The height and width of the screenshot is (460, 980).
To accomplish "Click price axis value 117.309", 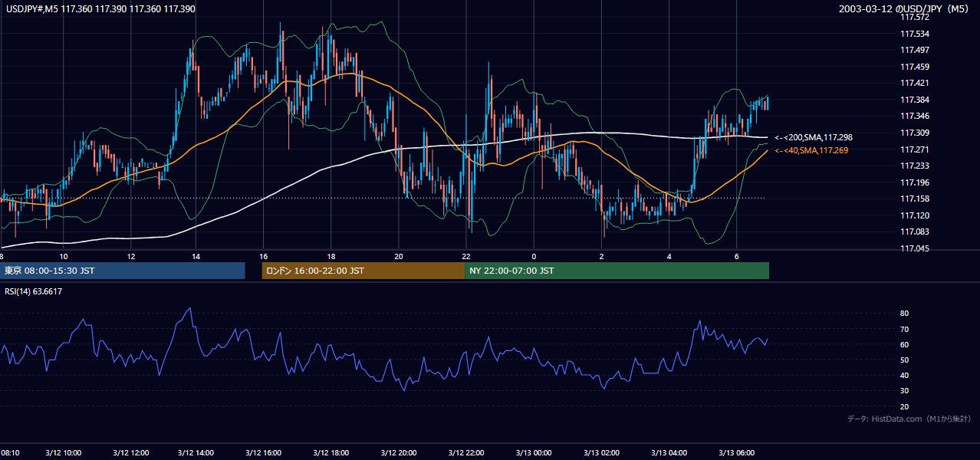I will (915, 133).
